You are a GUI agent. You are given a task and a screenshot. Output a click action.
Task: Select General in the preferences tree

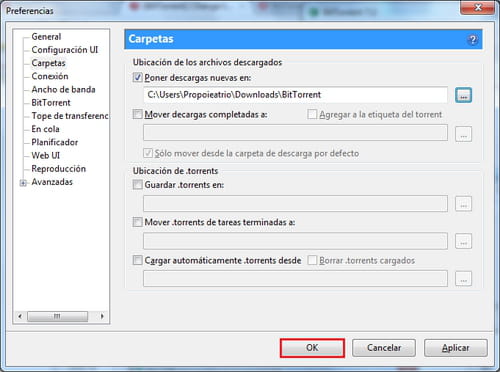46,37
